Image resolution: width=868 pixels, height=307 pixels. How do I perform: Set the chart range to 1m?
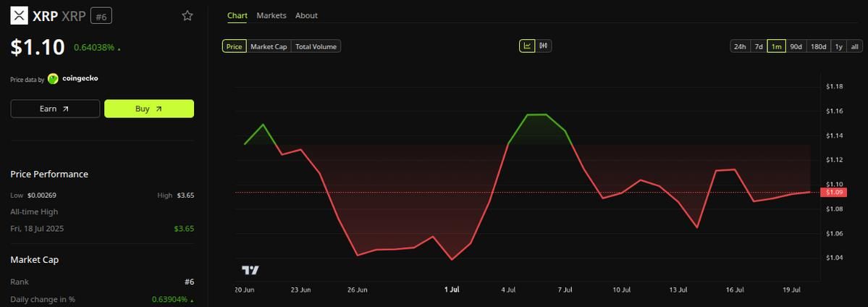tap(777, 46)
